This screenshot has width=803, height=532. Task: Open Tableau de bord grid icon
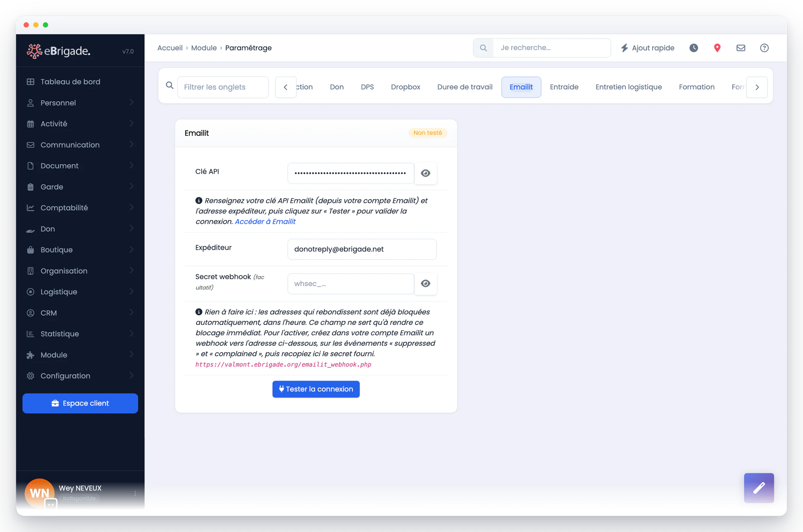(x=30, y=82)
